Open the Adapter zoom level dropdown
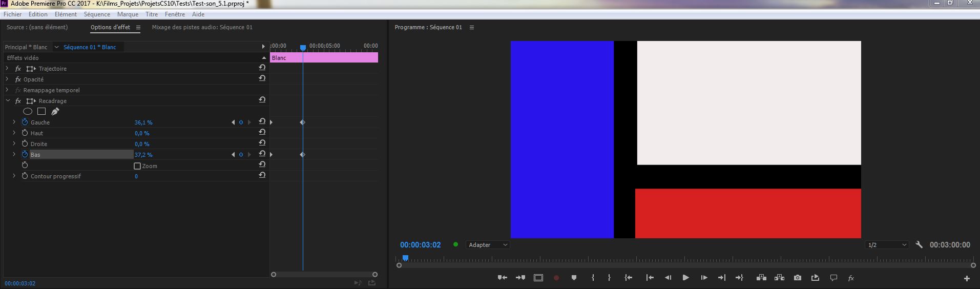The width and height of the screenshot is (980, 289). coord(488,245)
